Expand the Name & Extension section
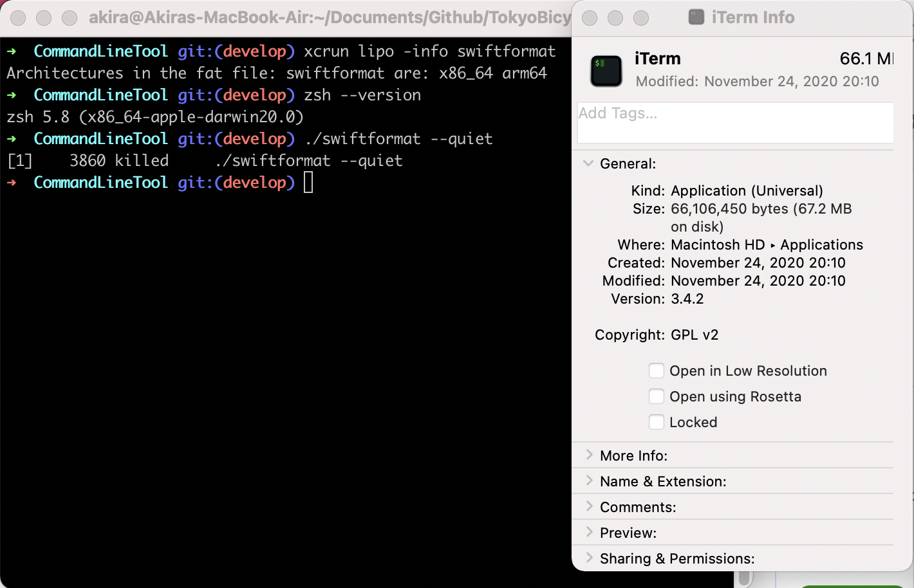The width and height of the screenshot is (914, 588). click(x=589, y=481)
